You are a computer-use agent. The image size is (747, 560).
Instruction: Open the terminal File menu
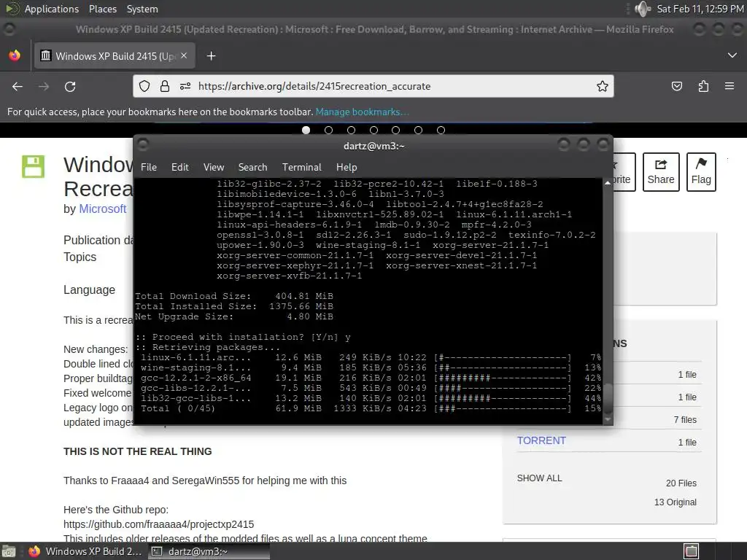(149, 167)
